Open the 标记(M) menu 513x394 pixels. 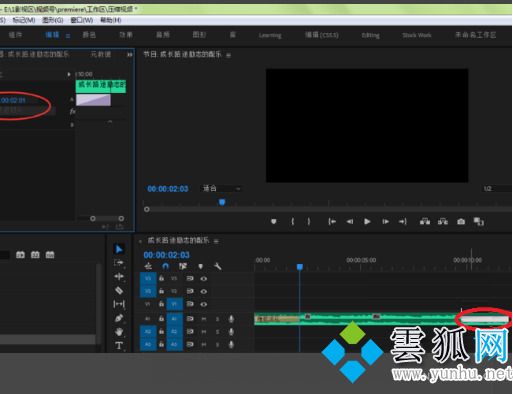(24, 20)
